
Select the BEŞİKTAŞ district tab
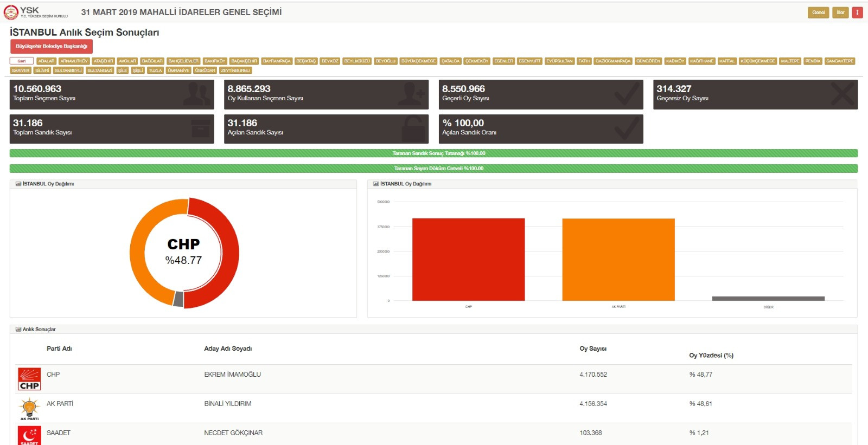pos(306,61)
